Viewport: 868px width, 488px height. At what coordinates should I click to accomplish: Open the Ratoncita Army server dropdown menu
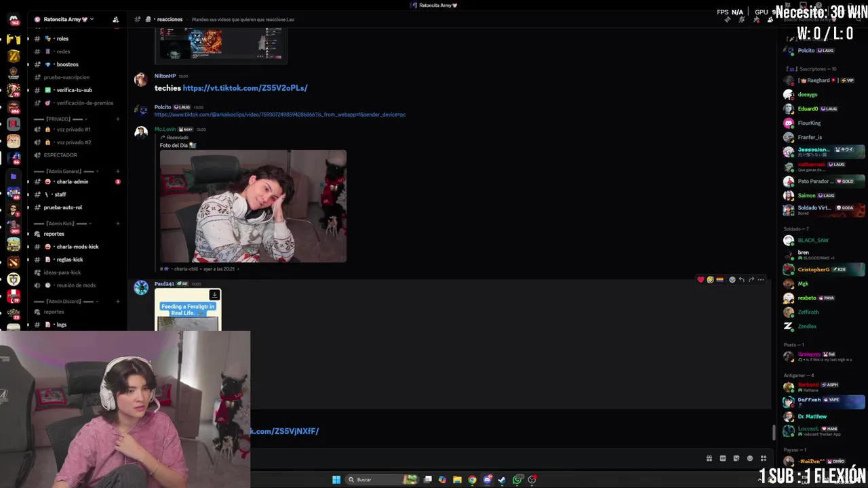coord(68,20)
